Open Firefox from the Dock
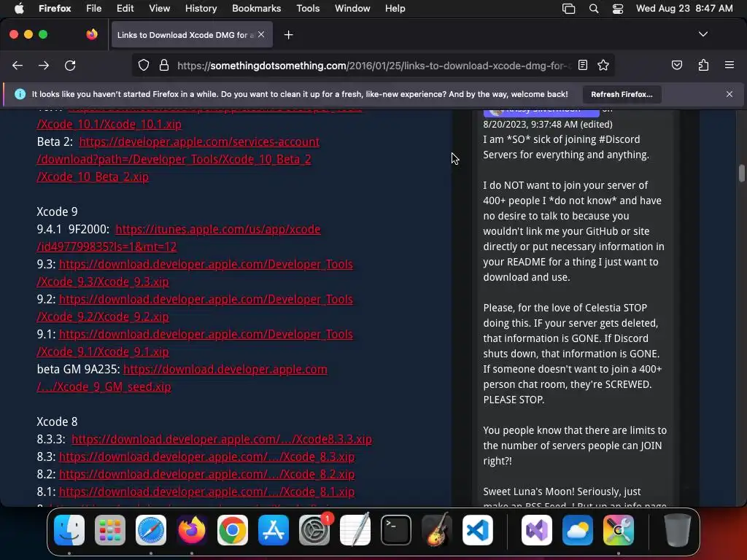Screen dimensions: 747x560 192,529
